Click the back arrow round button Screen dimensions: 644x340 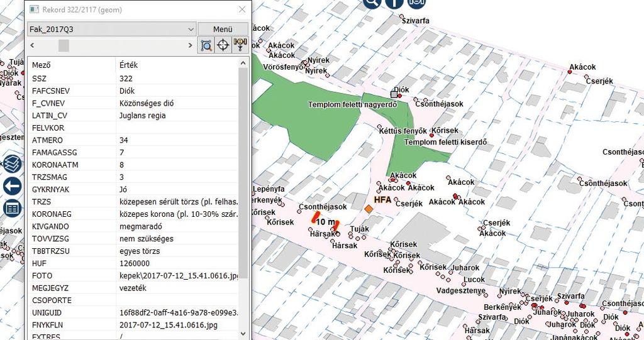13,186
